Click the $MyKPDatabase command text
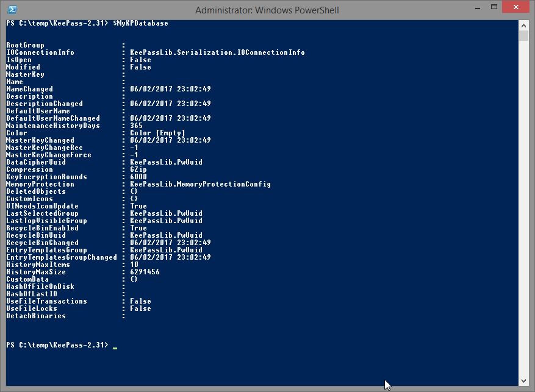 (140, 23)
